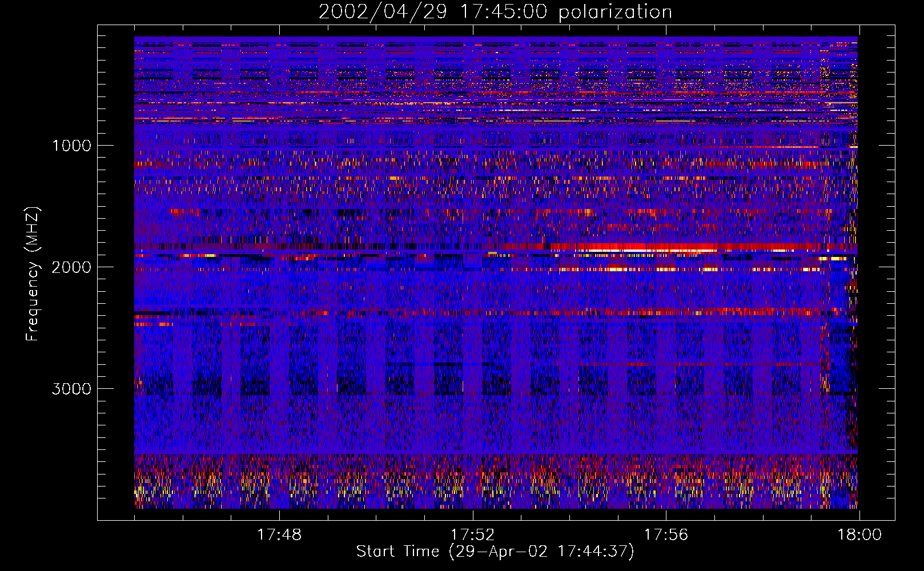Click the 2000 frequency tick label
Screen dimensions: 924x571
(x=71, y=267)
